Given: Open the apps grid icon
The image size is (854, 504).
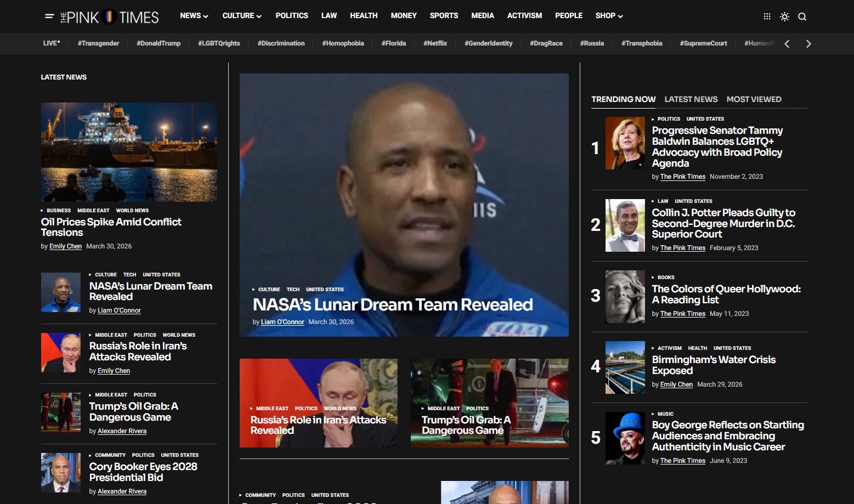Looking at the screenshot, I should pyautogui.click(x=767, y=16).
